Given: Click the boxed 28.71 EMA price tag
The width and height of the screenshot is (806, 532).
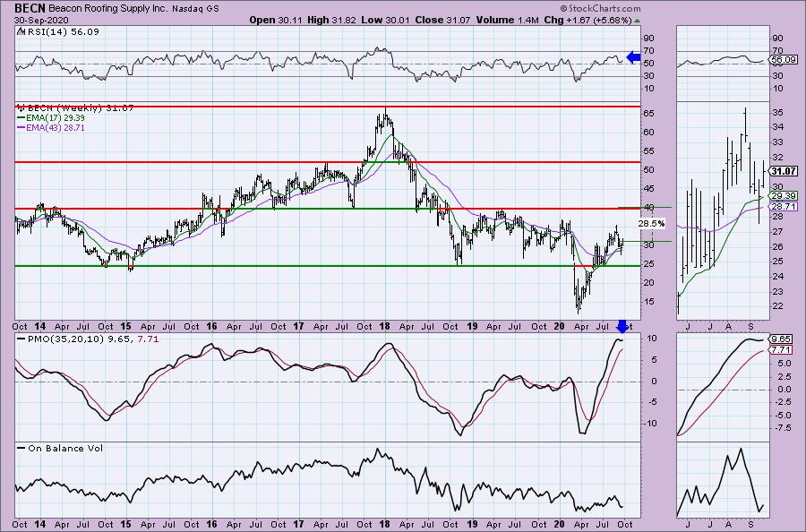Looking at the screenshot, I should click(784, 207).
